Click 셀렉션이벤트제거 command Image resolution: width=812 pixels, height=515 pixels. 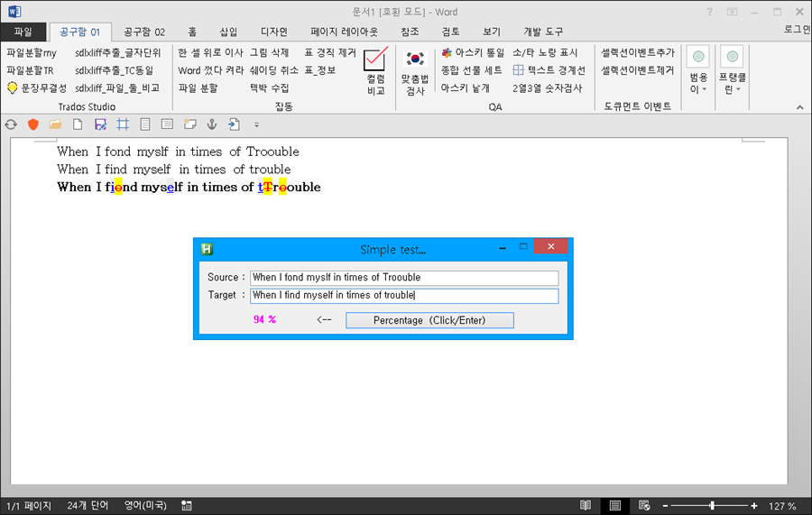(638, 70)
